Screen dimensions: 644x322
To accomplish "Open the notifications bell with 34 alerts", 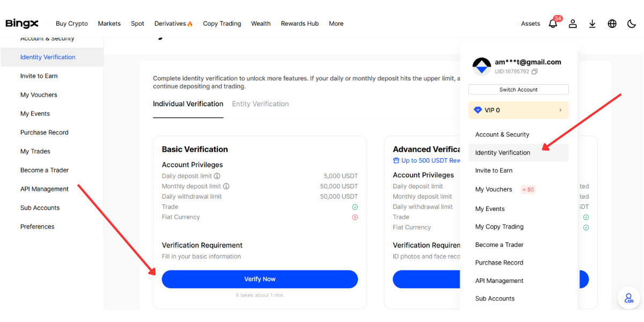I will pos(553,24).
